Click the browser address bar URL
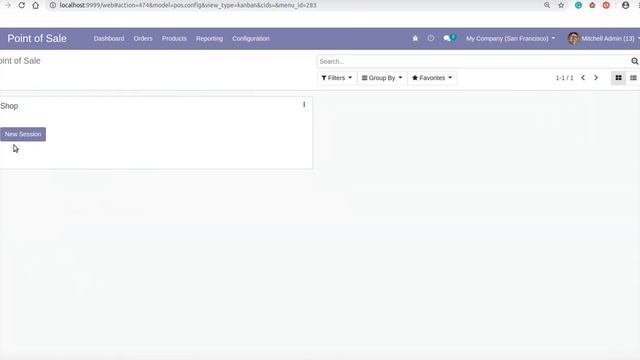 188,5
